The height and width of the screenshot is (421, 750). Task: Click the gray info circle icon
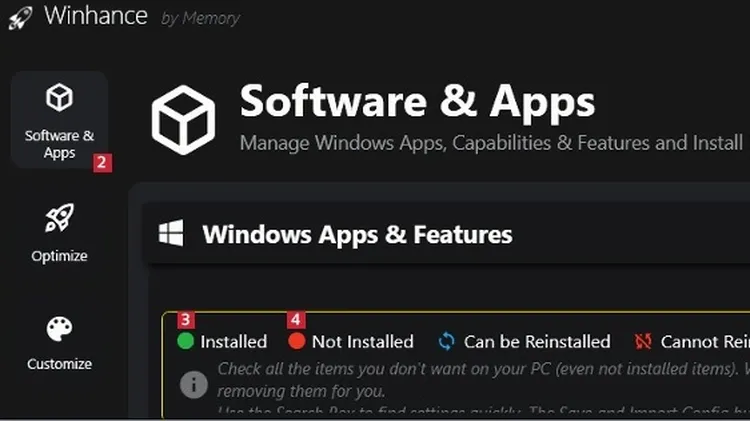pos(193,384)
